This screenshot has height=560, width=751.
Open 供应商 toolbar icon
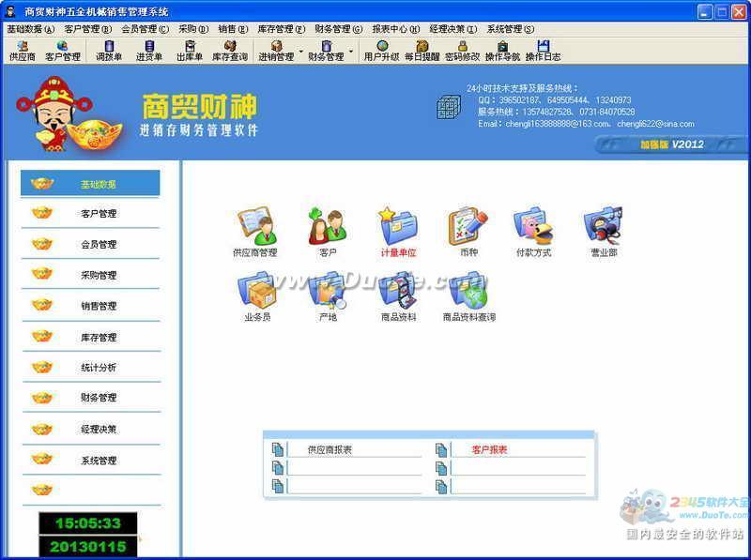click(22, 51)
